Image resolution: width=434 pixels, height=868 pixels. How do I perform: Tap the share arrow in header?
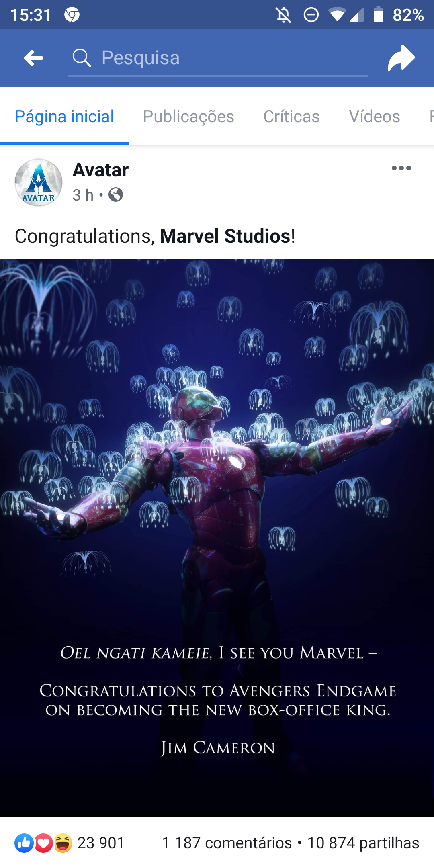click(401, 58)
